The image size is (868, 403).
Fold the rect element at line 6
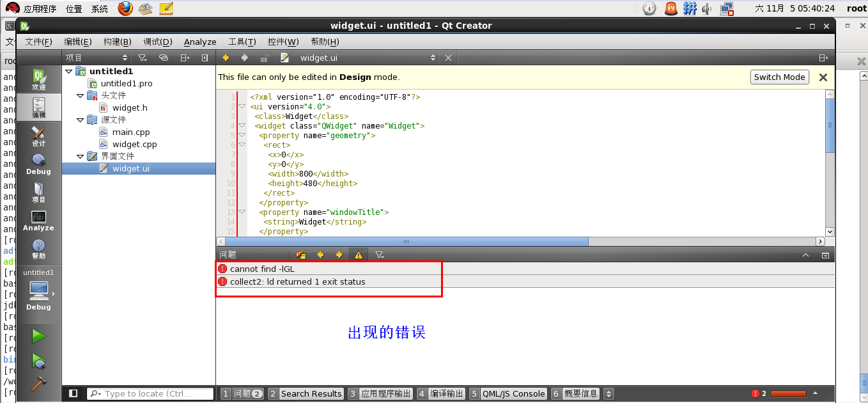tap(242, 145)
